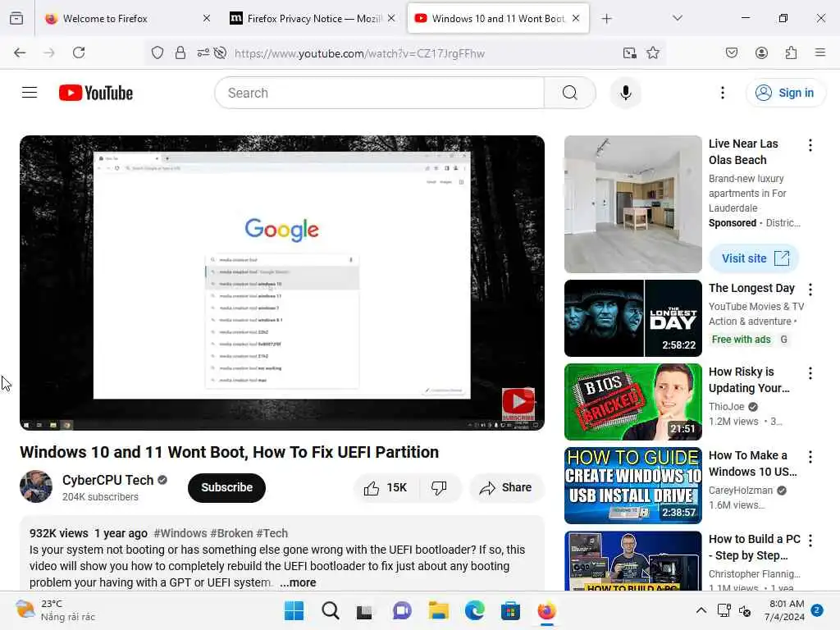Expand description with ...more
Viewport: 840px width, 630px height.
coord(298,582)
